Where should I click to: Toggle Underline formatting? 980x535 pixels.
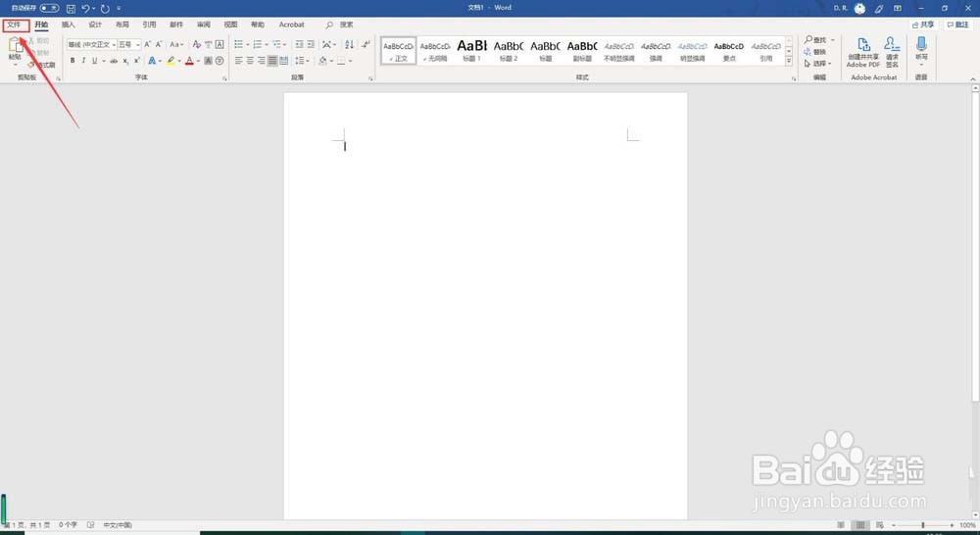[94, 61]
